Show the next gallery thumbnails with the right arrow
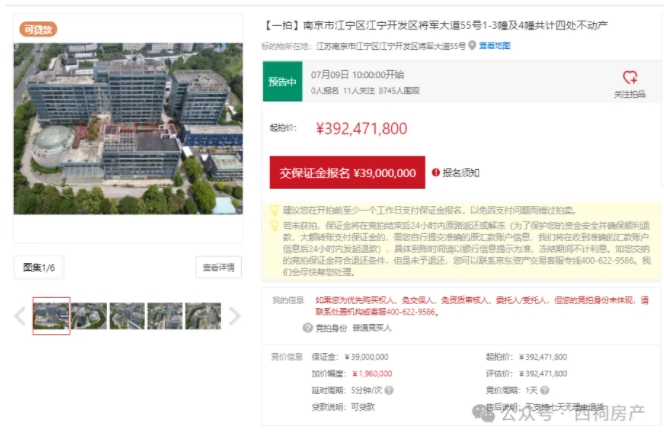 (x=235, y=317)
